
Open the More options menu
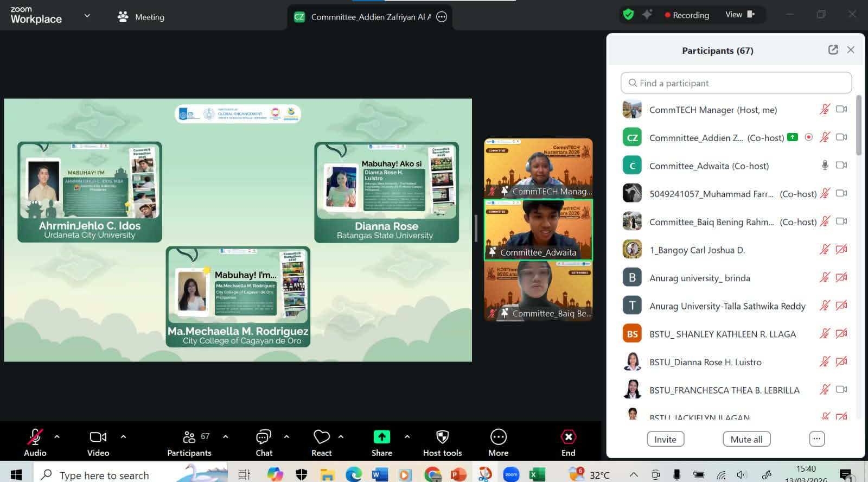(x=498, y=437)
